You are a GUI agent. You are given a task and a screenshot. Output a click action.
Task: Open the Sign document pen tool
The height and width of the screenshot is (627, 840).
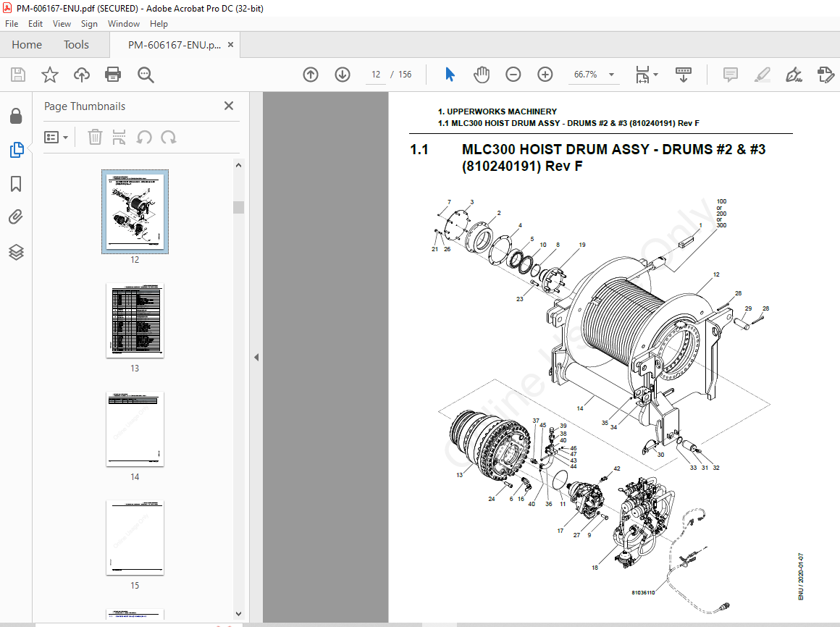coord(794,75)
